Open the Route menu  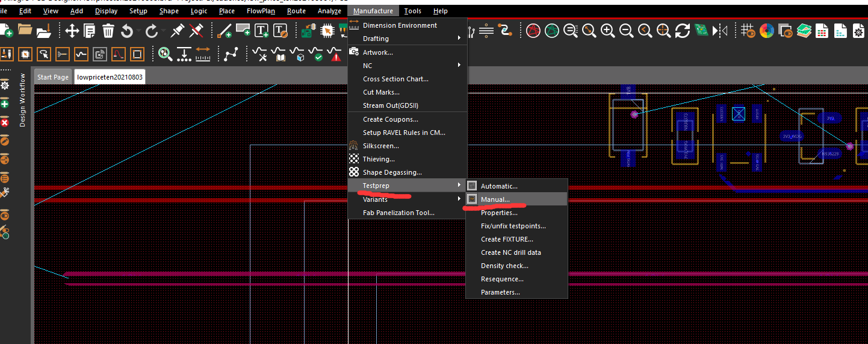(x=296, y=11)
